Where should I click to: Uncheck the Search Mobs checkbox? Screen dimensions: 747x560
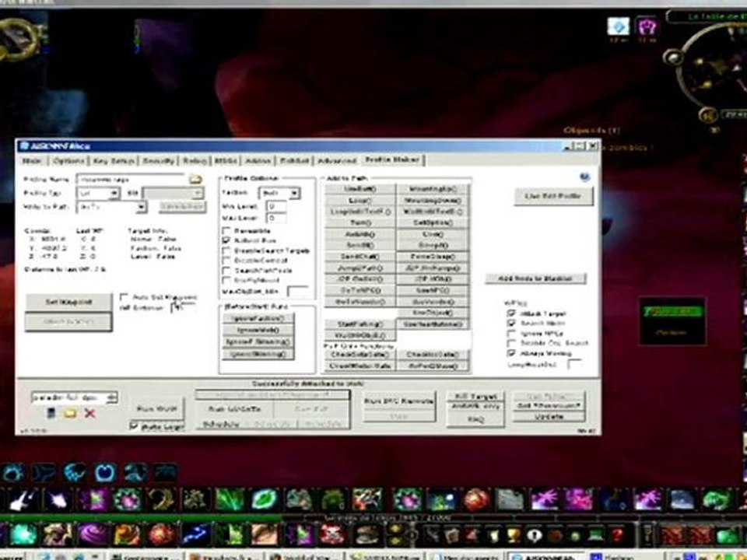point(512,324)
